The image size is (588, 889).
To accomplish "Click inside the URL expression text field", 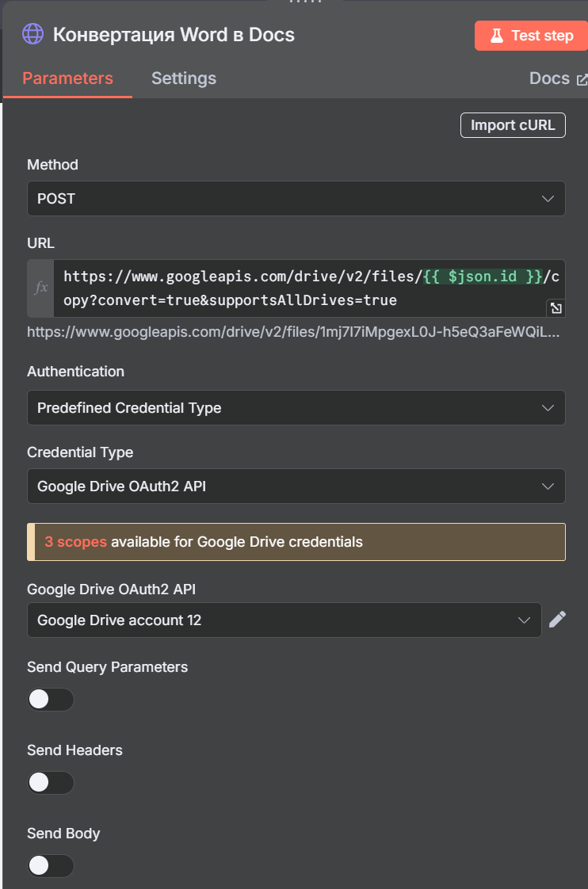I will click(x=309, y=288).
